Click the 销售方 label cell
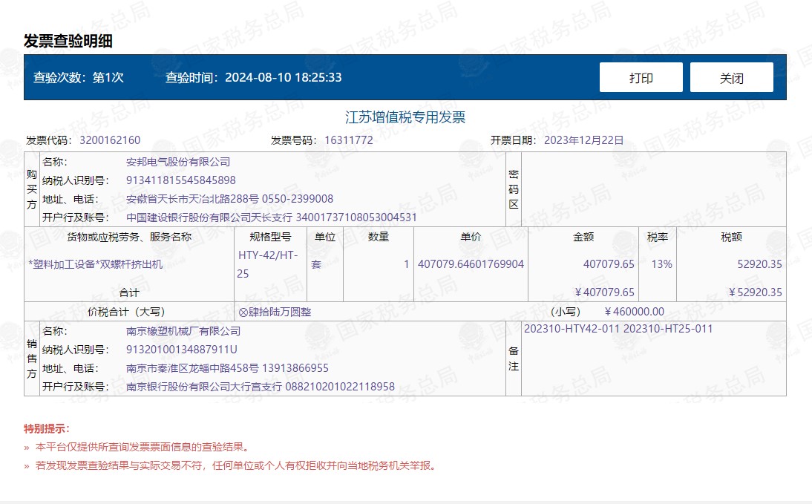Viewport: 812px width, 504px height. pyautogui.click(x=32, y=359)
